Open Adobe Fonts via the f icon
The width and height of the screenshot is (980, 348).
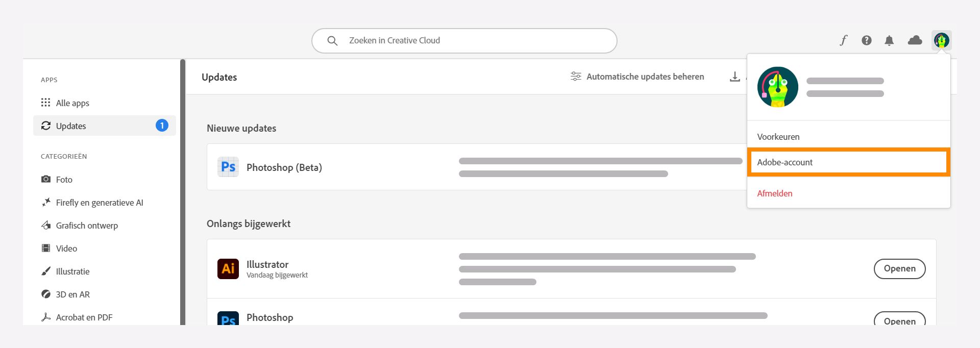pyautogui.click(x=843, y=40)
